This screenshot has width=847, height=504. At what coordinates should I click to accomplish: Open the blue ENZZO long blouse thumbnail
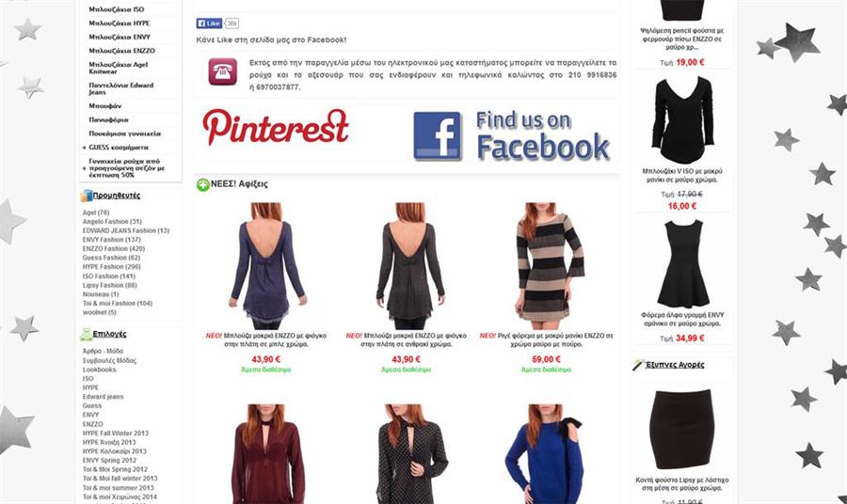tap(267, 265)
